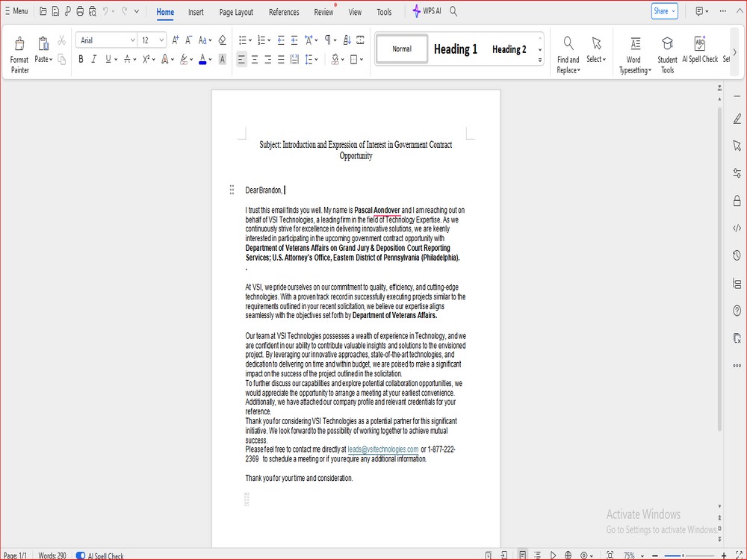Increase font size with A+ icon

pos(176,40)
